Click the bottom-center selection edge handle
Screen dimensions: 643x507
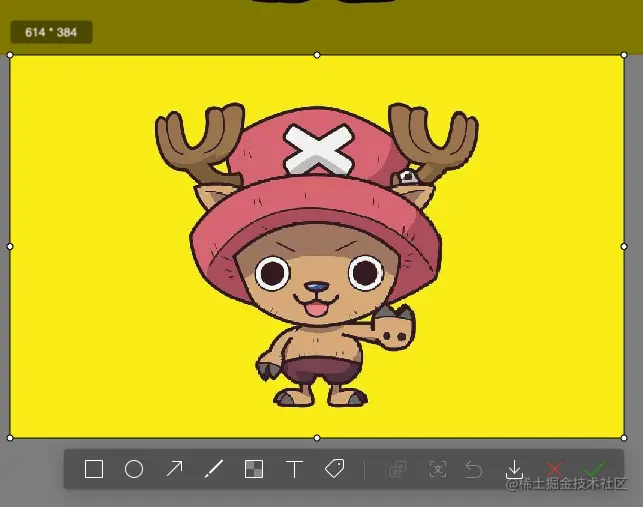click(x=317, y=438)
